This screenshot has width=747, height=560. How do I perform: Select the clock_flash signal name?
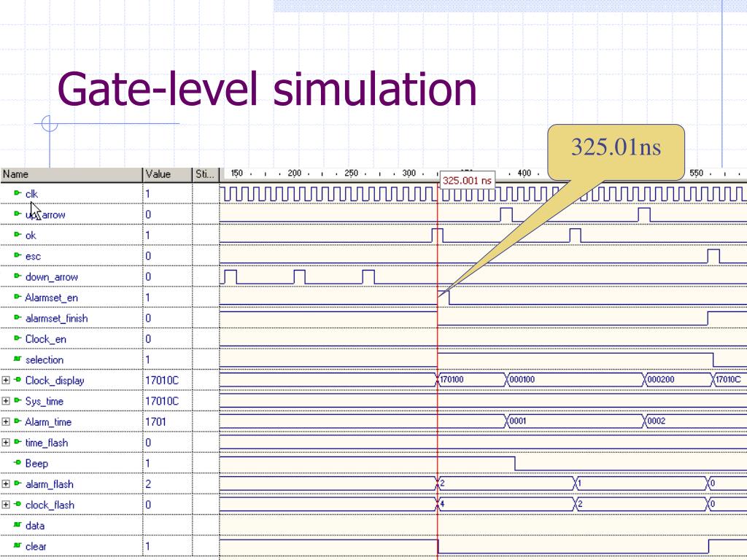[x=50, y=505]
